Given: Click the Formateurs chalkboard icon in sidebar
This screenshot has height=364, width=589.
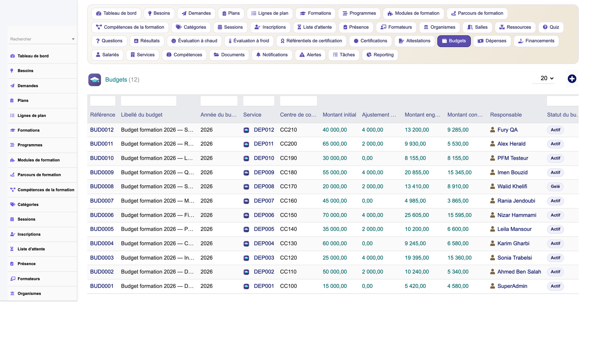Looking at the screenshot, I should [12, 279].
